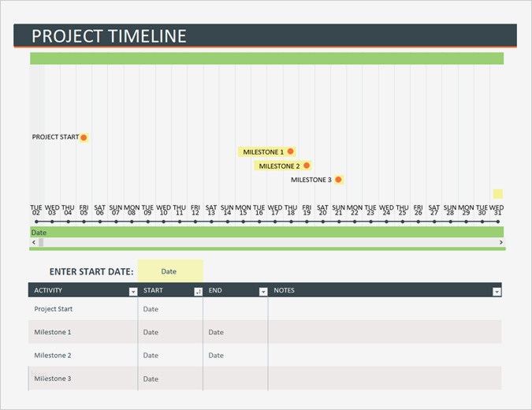The image size is (532, 410).
Task: Click the NOTES column header
Action: click(284, 290)
